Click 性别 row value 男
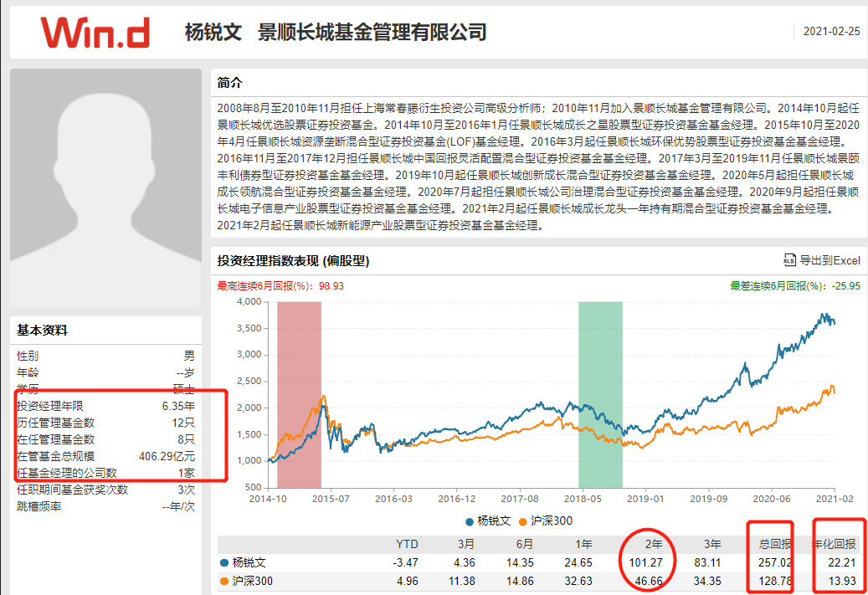The width and height of the screenshot is (868, 595). [189, 356]
